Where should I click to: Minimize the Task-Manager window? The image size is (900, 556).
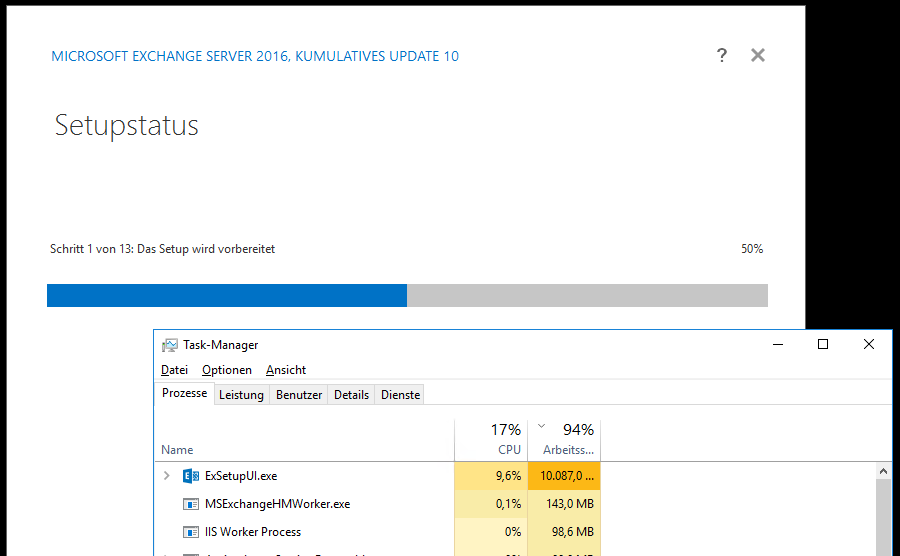[778, 344]
